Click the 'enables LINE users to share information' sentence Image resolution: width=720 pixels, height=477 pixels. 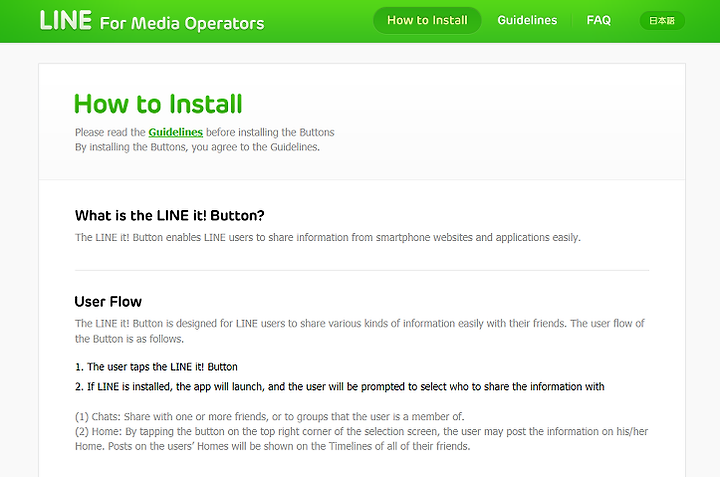328,237
